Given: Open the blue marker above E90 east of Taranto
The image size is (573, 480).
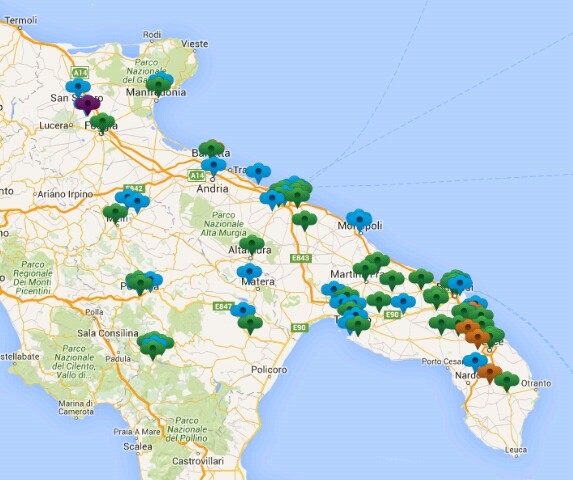Looking at the screenshot, I should click(x=403, y=303).
